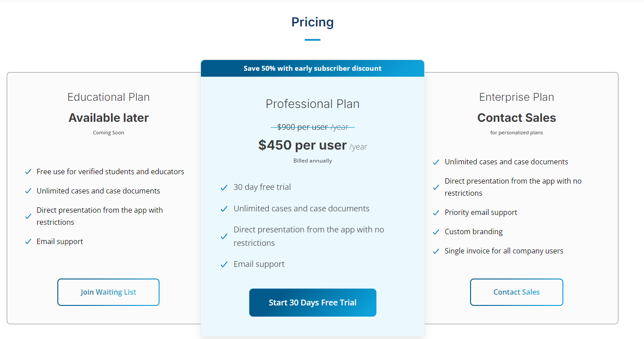This screenshot has height=339, width=644.
Task: Click Enterprise Plan's Unlimited cases checkmark
Action: click(436, 162)
